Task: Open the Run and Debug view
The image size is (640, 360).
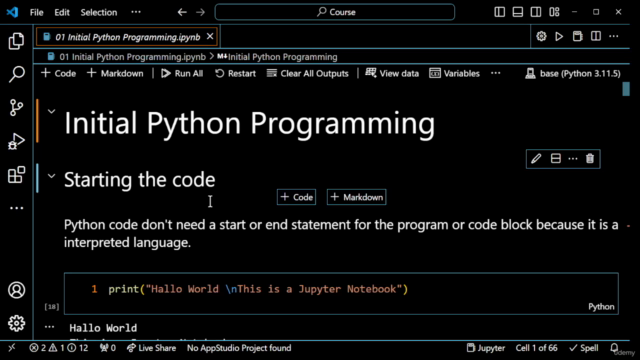Action: tap(16, 141)
